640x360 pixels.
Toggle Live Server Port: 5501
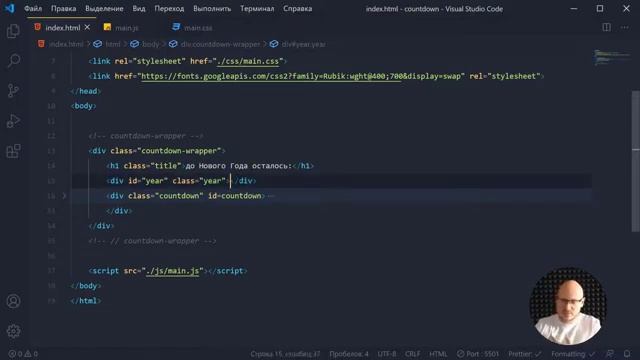pos(478,354)
